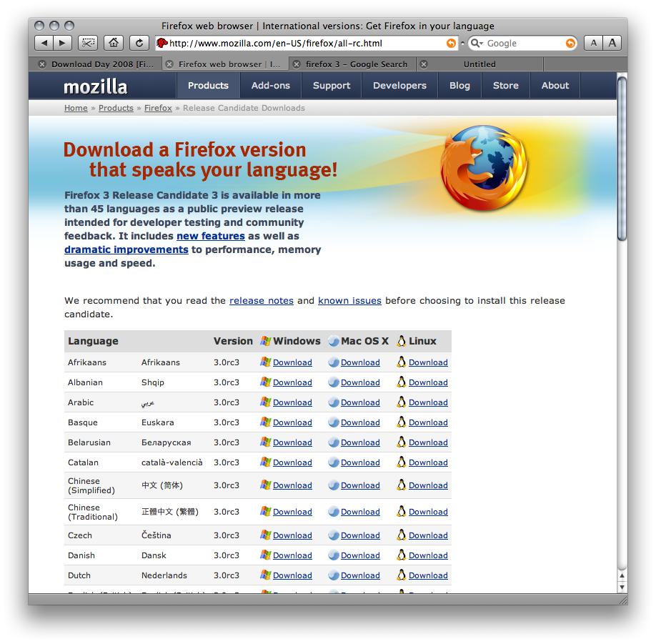Go back with the left arrow button
656x644 pixels.
pos(44,43)
